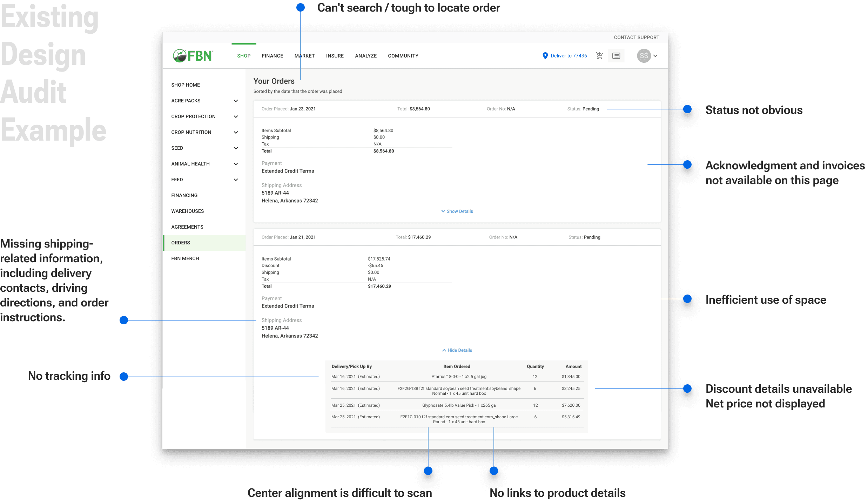Click Contact Support link
The width and height of the screenshot is (868, 500).
pyautogui.click(x=636, y=38)
